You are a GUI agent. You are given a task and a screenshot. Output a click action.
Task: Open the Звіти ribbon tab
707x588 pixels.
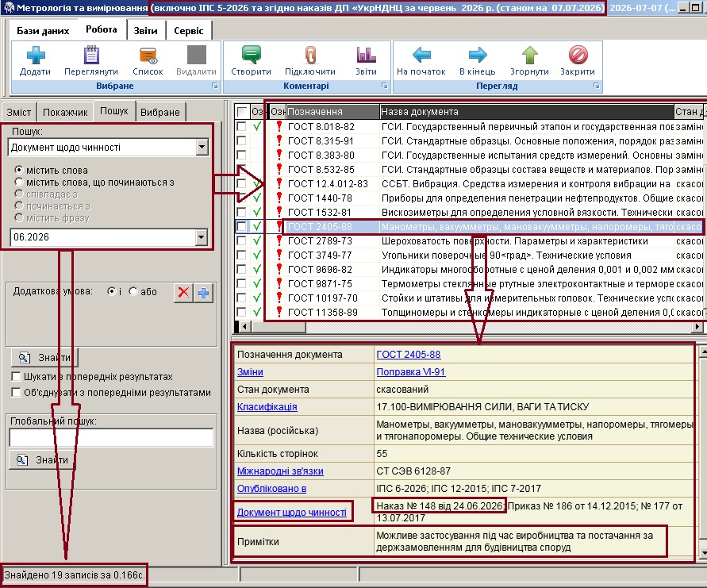(x=146, y=31)
